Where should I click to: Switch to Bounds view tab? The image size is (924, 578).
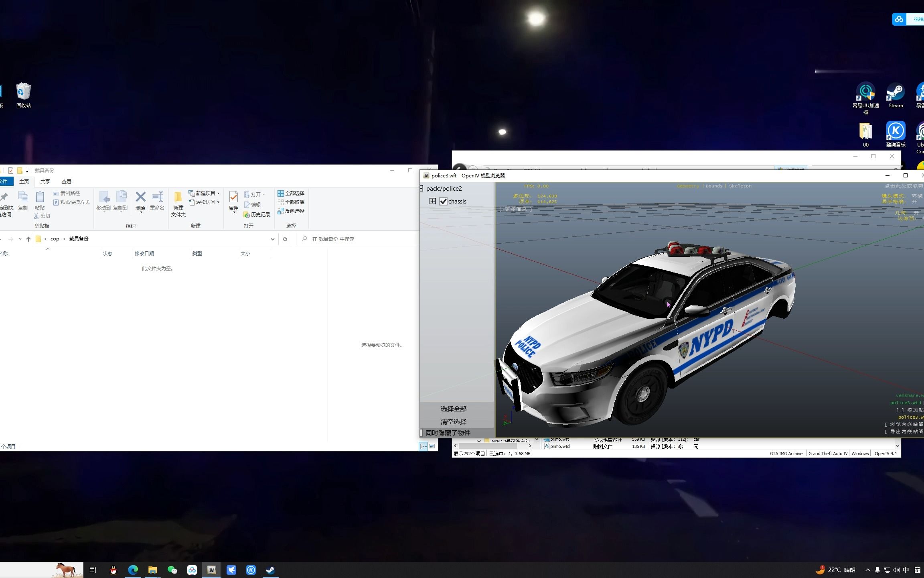click(x=714, y=186)
